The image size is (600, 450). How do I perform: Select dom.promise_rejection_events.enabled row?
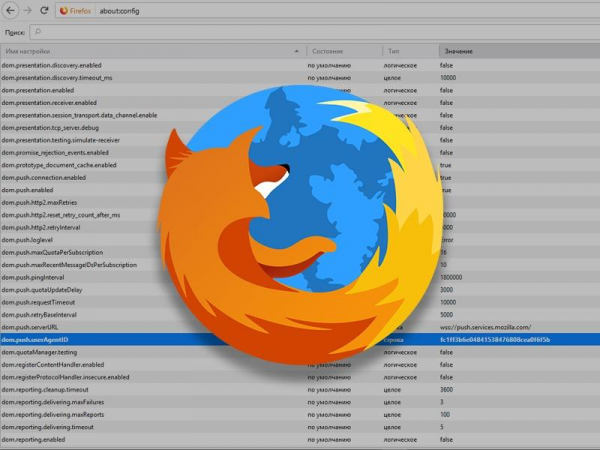pos(300,153)
